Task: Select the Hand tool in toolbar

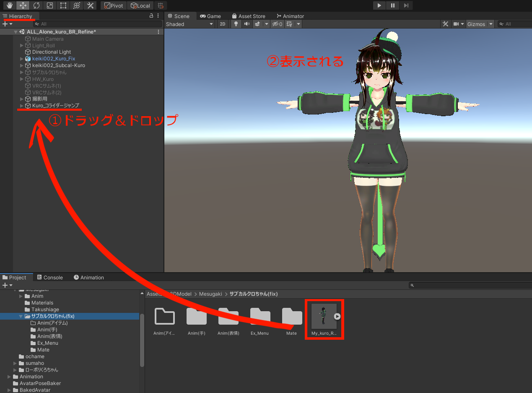Action: click(10, 5)
